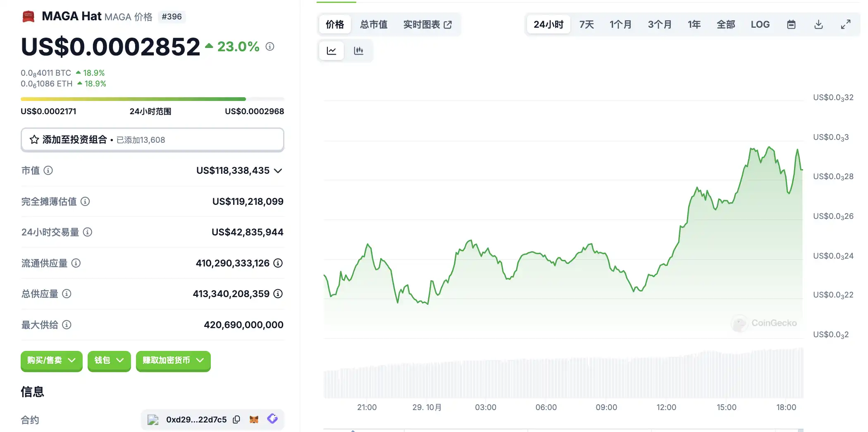Download the chart data
Screen dimensions: 868x432
point(818,24)
